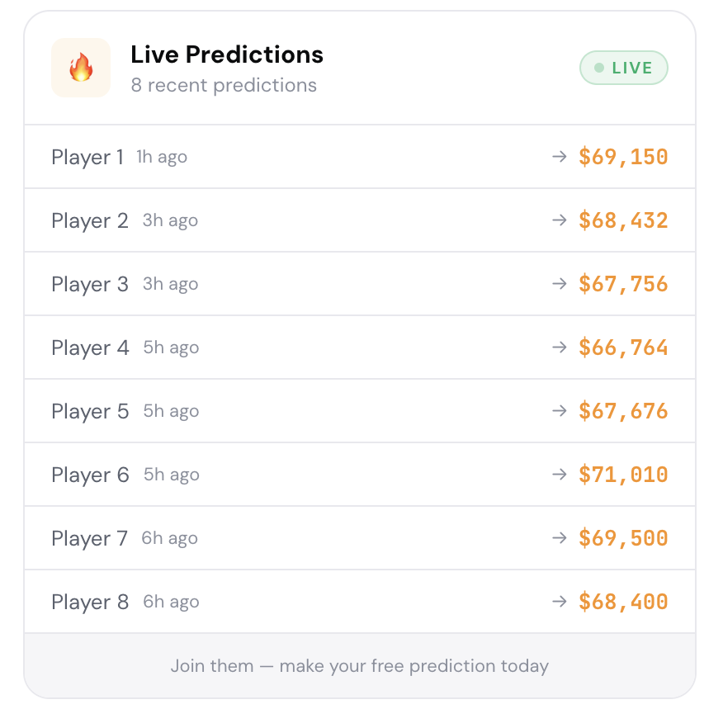Select the Player 1 row
This screenshot has height=728, width=723.
pos(360,157)
